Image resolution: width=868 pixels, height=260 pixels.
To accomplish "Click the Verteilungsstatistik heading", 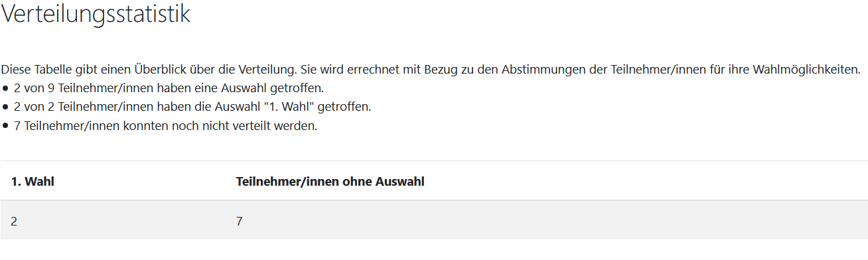I will (x=96, y=15).
